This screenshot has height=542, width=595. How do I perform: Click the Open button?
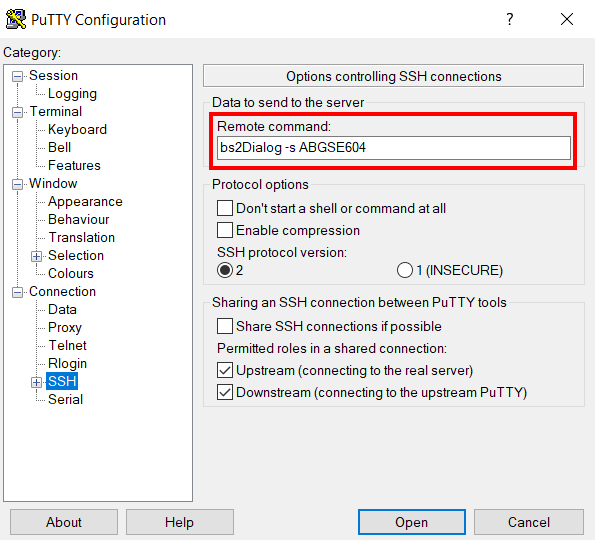tap(412, 522)
